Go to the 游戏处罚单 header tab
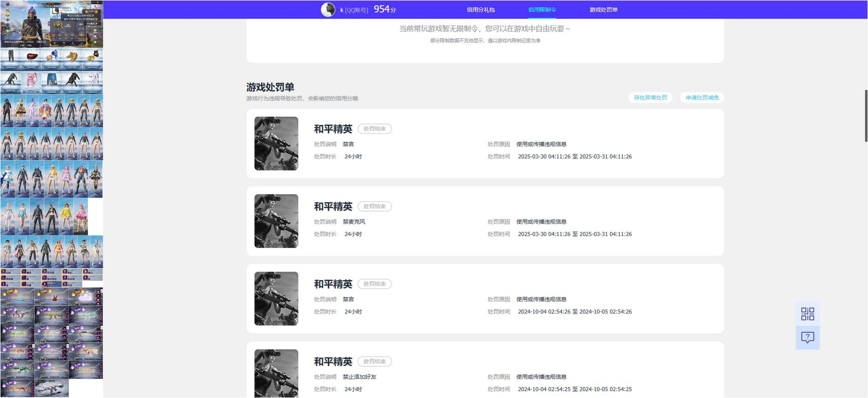The width and height of the screenshot is (868, 398). 603,10
